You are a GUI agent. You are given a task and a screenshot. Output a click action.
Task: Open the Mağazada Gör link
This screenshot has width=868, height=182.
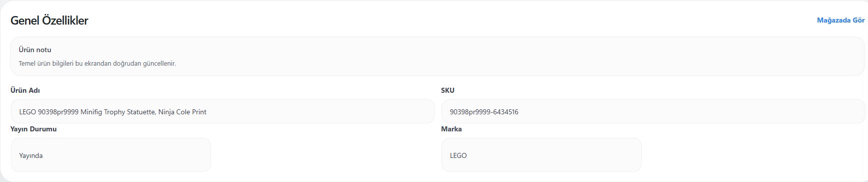(x=840, y=21)
